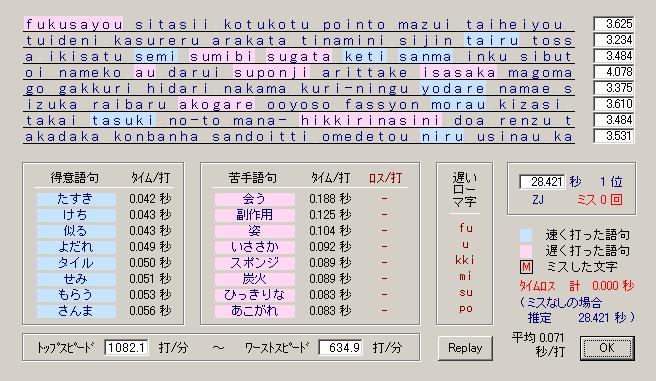Click the light blue fast-word legend swatch

[x=526, y=235]
